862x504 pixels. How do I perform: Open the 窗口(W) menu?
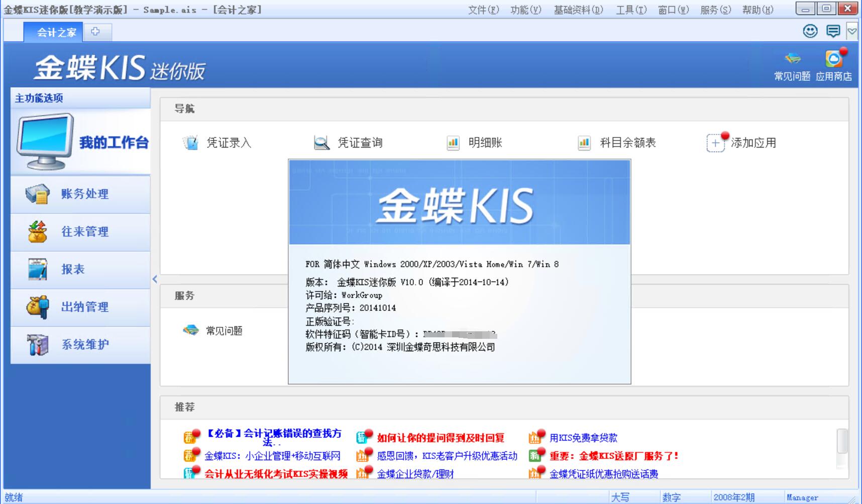click(x=674, y=10)
